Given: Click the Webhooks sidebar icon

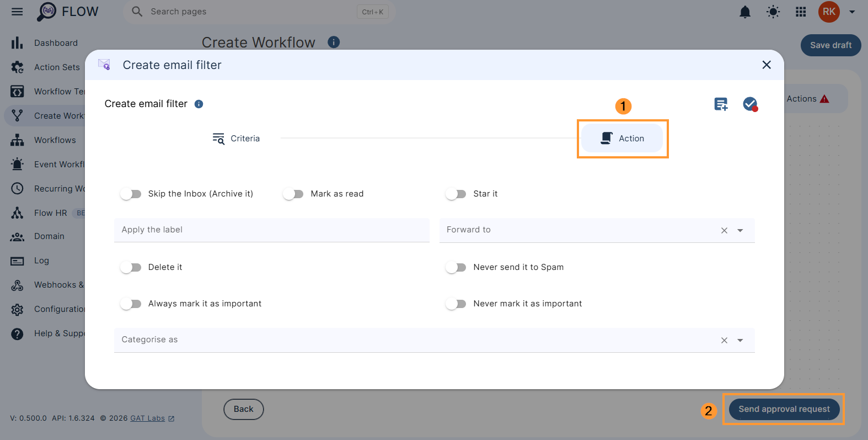Looking at the screenshot, I should tap(17, 285).
